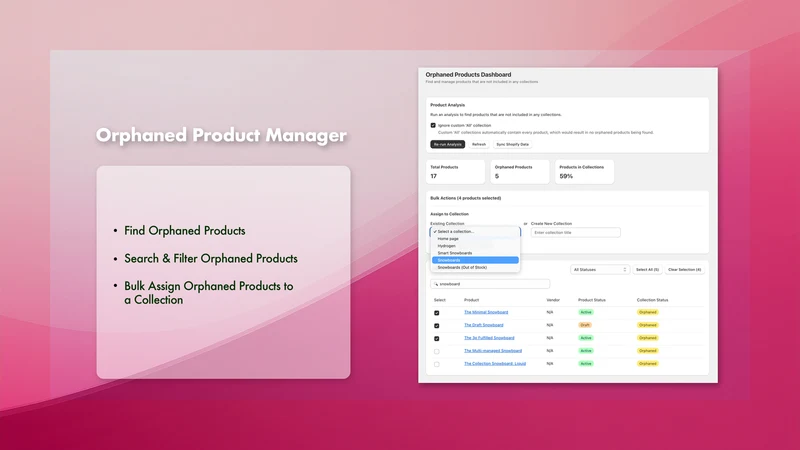Open The Draft Snowboard product link

tap(484, 325)
